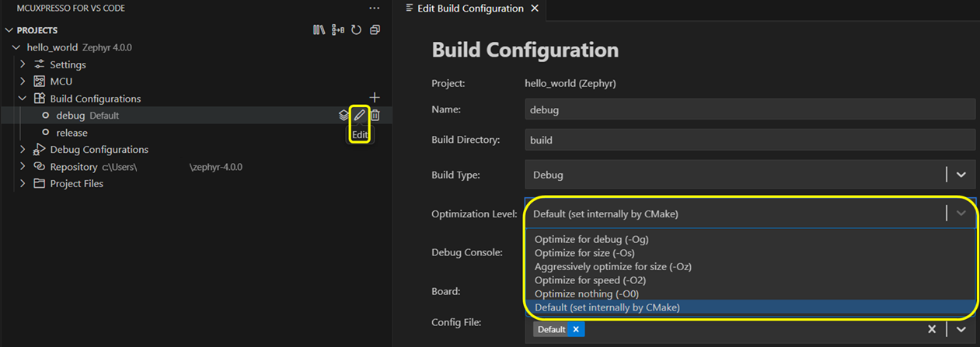Image resolution: width=980 pixels, height=347 pixels.
Task: Click the Debug Configurations bug-play icon
Action: tap(40, 149)
